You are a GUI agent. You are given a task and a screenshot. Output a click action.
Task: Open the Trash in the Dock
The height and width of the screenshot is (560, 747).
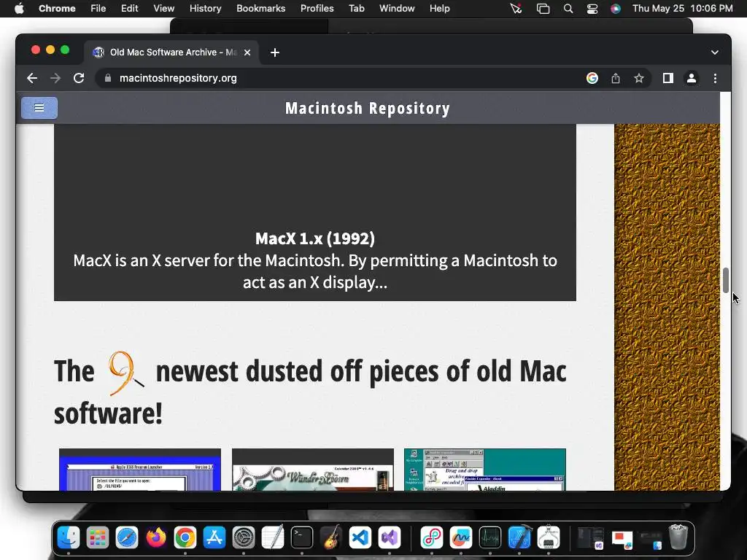(x=678, y=537)
